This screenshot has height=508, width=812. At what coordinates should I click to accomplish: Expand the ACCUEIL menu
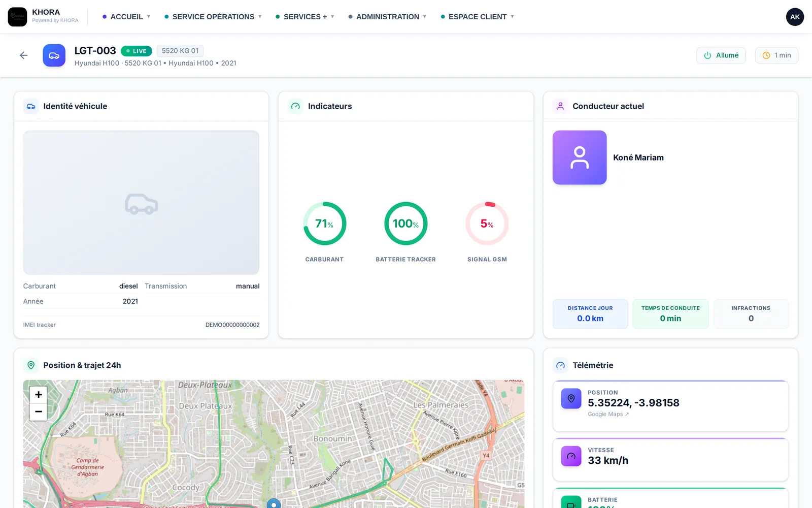(126, 17)
